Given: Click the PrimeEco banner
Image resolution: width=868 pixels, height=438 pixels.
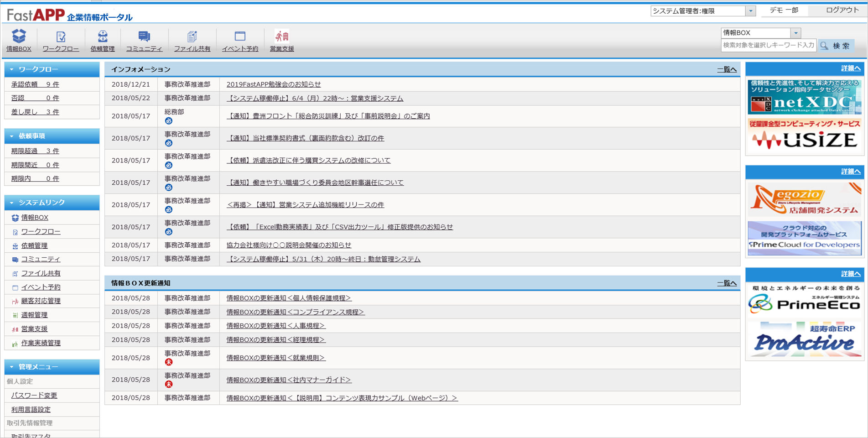Looking at the screenshot, I should pos(805,300).
